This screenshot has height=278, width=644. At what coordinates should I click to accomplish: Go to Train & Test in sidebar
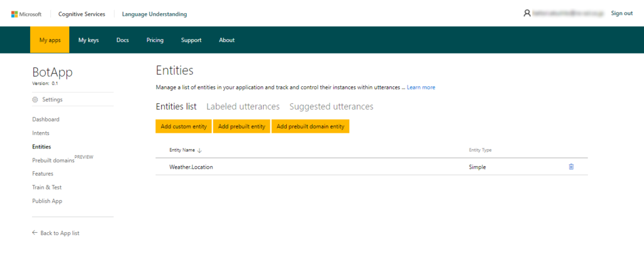pos(47,187)
